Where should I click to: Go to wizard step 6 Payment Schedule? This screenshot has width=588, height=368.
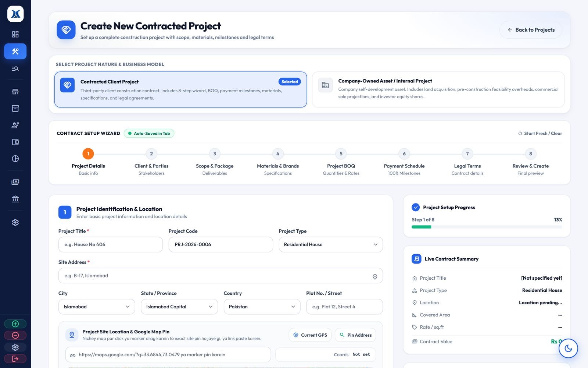coord(404,162)
